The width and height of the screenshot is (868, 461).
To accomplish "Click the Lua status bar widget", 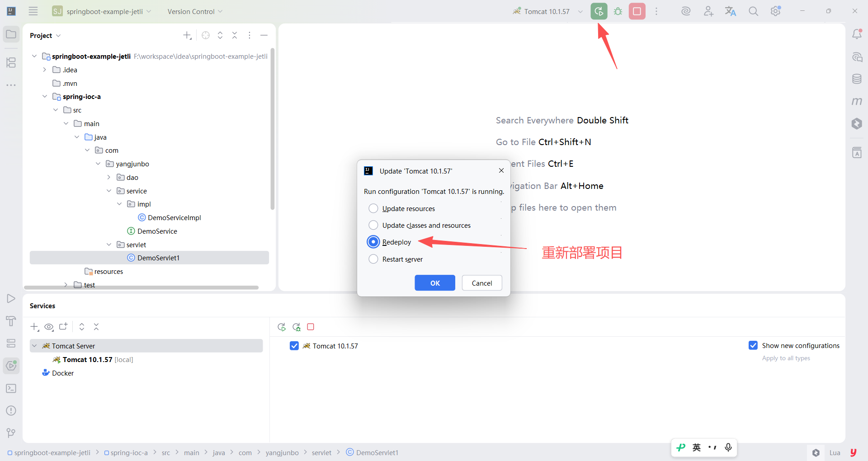I will point(835,452).
